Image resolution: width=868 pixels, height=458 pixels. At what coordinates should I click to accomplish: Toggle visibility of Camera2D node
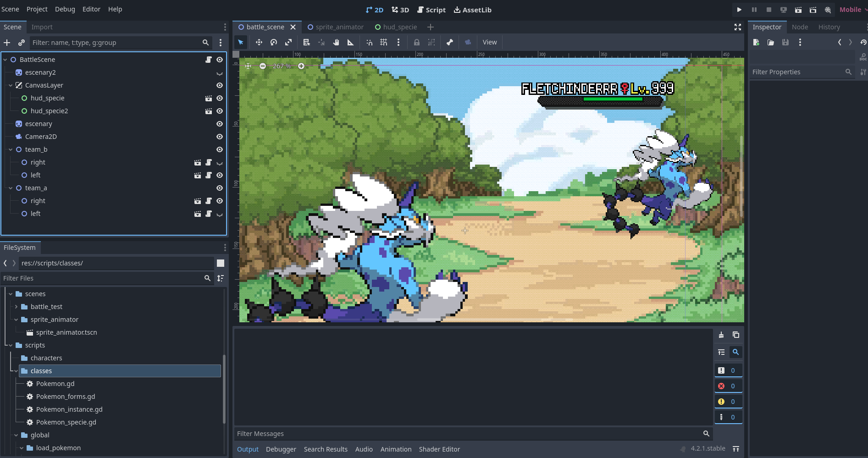(x=220, y=137)
